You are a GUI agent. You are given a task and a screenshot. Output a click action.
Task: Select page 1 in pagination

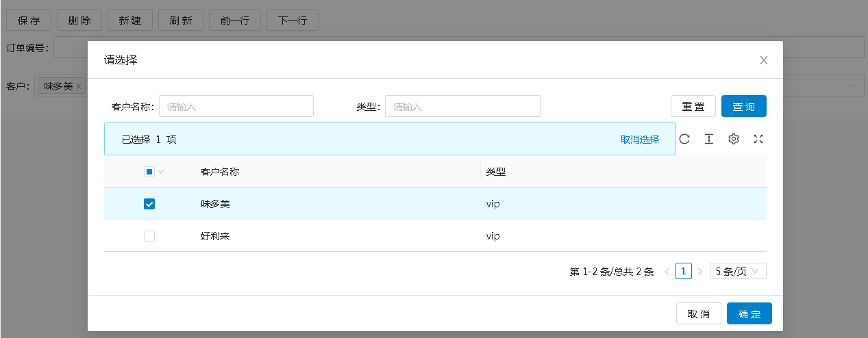tap(683, 272)
